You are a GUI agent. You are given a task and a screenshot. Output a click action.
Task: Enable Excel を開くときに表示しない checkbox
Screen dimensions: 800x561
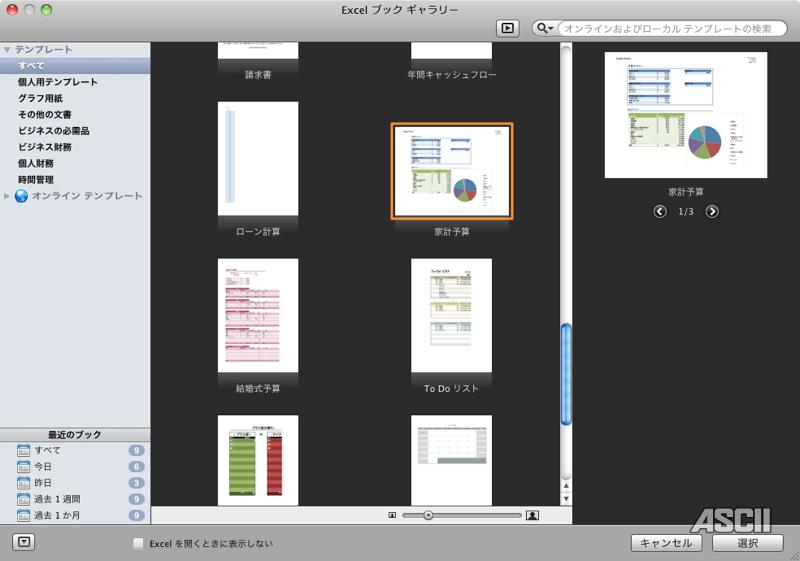pyautogui.click(x=138, y=544)
